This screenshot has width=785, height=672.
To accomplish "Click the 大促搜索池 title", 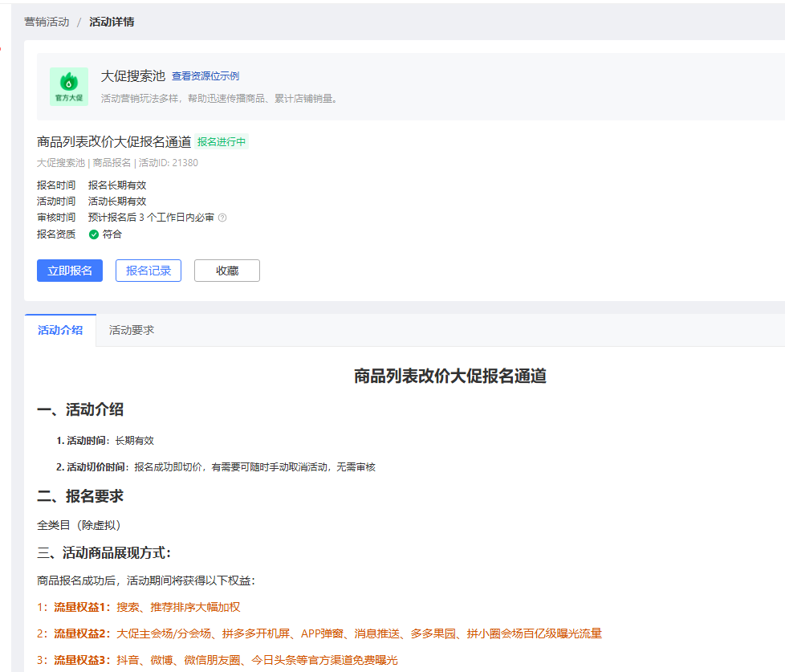I will (133, 76).
